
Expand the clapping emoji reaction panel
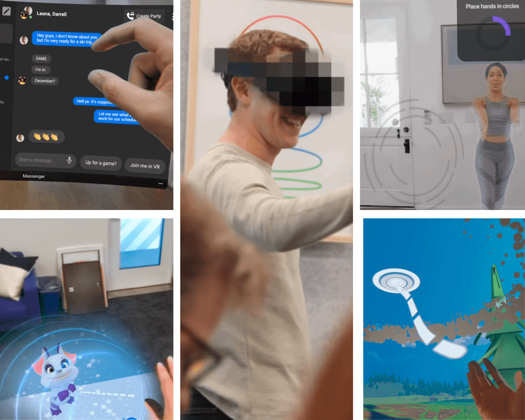tap(48, 137)
